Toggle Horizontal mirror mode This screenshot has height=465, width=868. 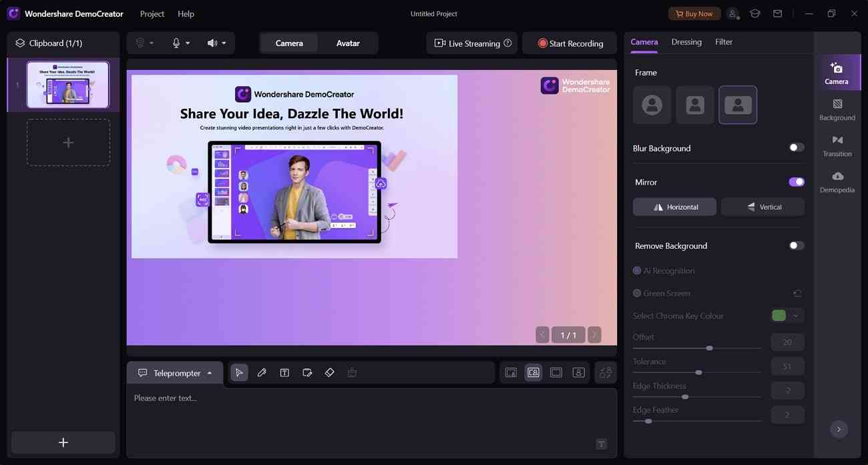click(x=674, y=207)
